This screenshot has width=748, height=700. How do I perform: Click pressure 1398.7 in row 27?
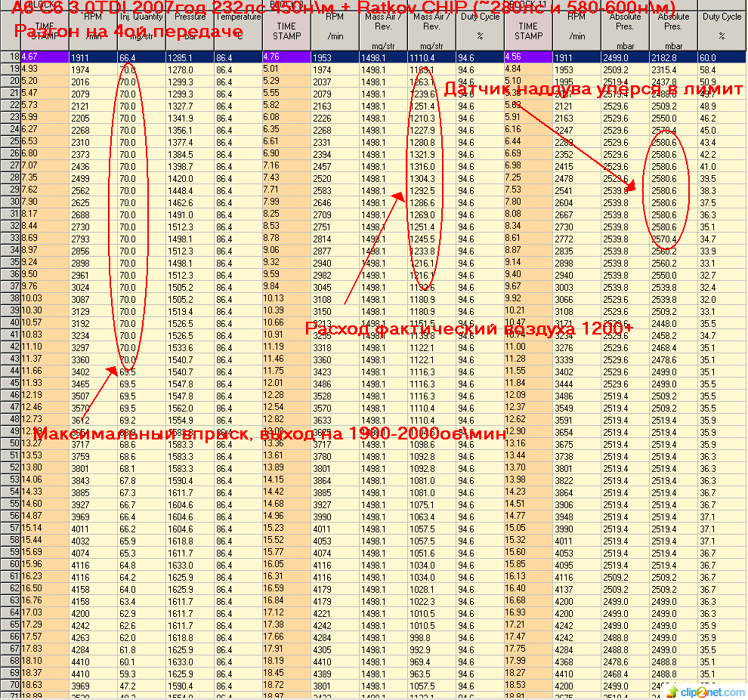pos(190,166)
